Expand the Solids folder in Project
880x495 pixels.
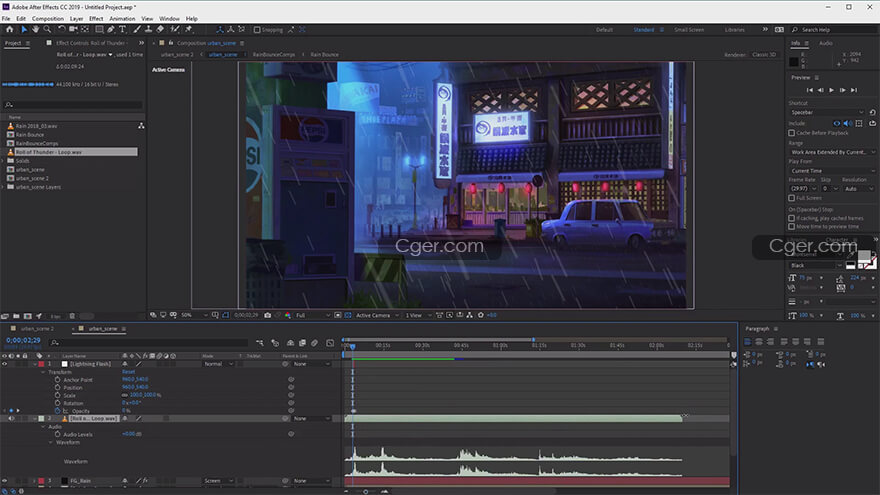(3, 161)
